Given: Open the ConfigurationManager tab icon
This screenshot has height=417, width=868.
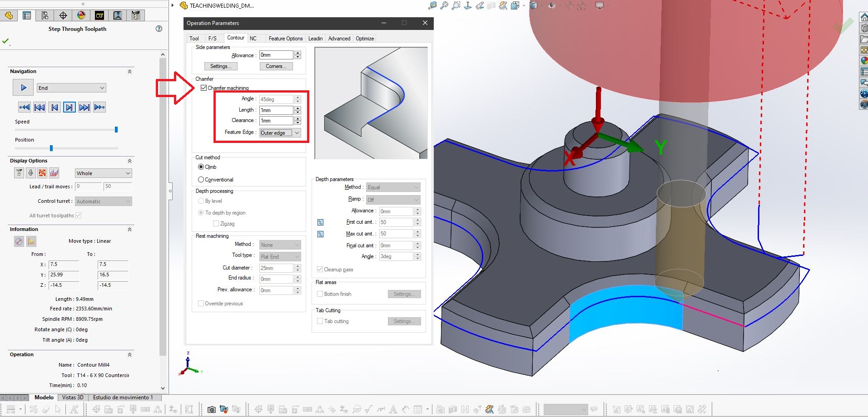Looking at the screenshot, I should tap(45, 15).
